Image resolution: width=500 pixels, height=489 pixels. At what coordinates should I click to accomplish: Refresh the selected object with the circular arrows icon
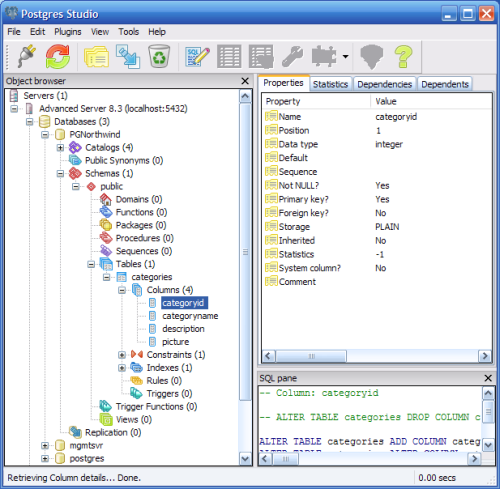pos(58,57)
